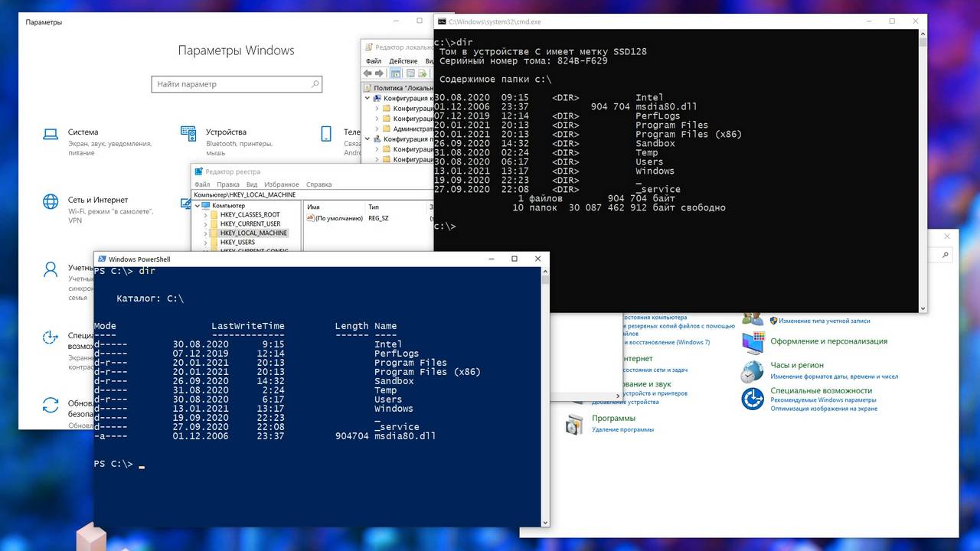Click the accounts person icon in Settings
The width and height of the screenshot is (980, 551).
click(x=51, y=269)
